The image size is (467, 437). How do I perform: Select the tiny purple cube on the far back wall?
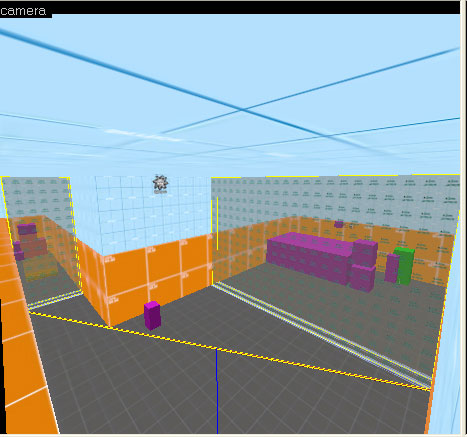click(x=339, y=224)
